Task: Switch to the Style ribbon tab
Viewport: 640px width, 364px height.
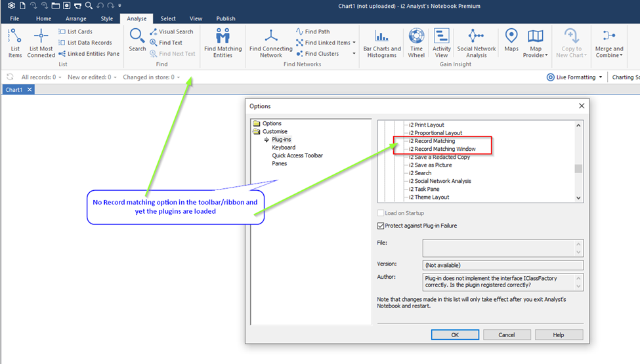Action: [x=107, y=18]
